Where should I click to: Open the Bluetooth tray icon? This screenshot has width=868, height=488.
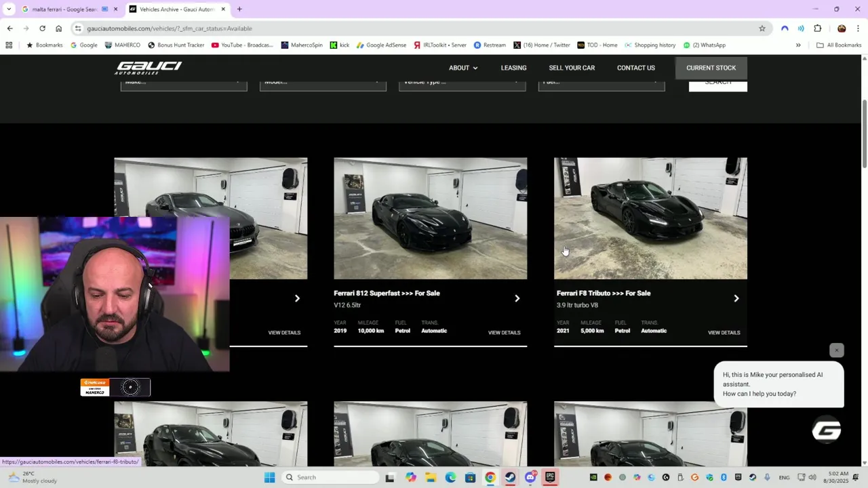coord(724,477)
